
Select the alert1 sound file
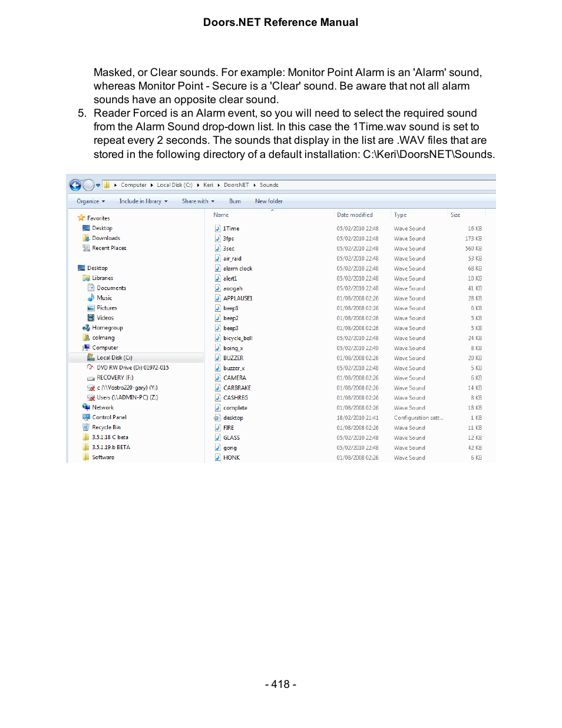pos(230,279)
